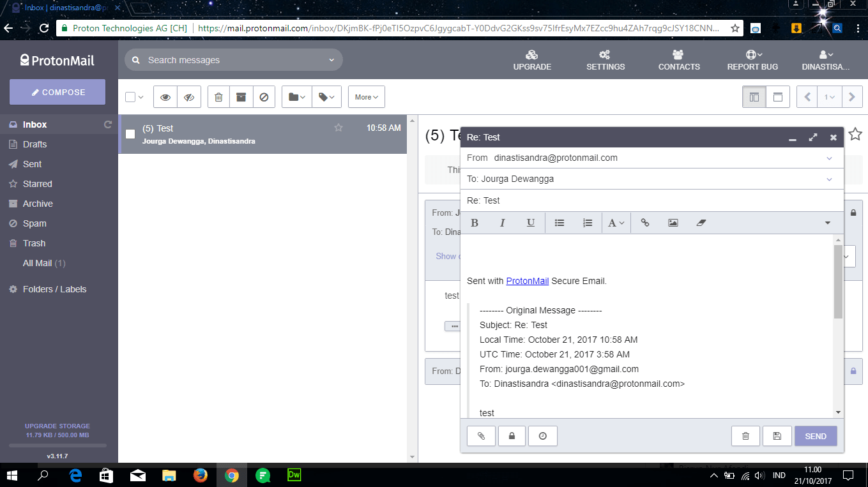868x487 pixels.
Task: Open the move-to-folder dropdown
Action: click(x=297, y=97)
